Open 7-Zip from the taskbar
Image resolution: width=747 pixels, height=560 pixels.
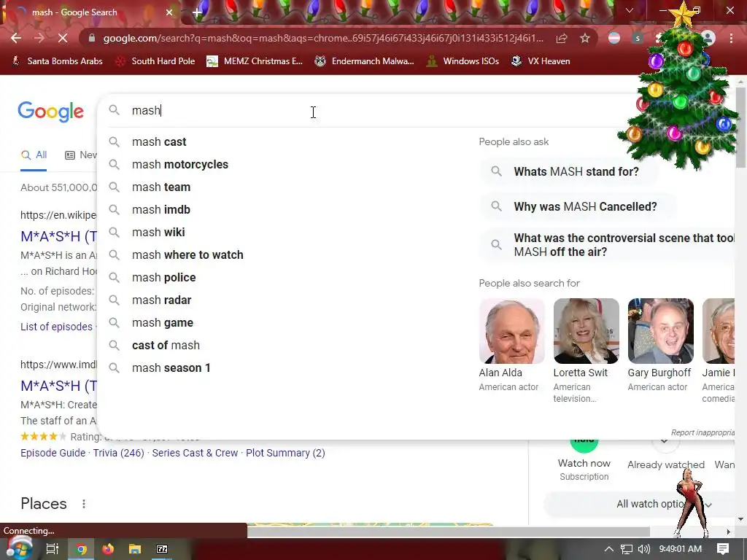point(162,549)
